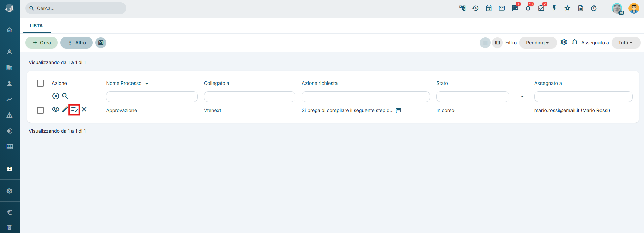
Task: Open notifications bell with badge 13
Action: point(528,8)
